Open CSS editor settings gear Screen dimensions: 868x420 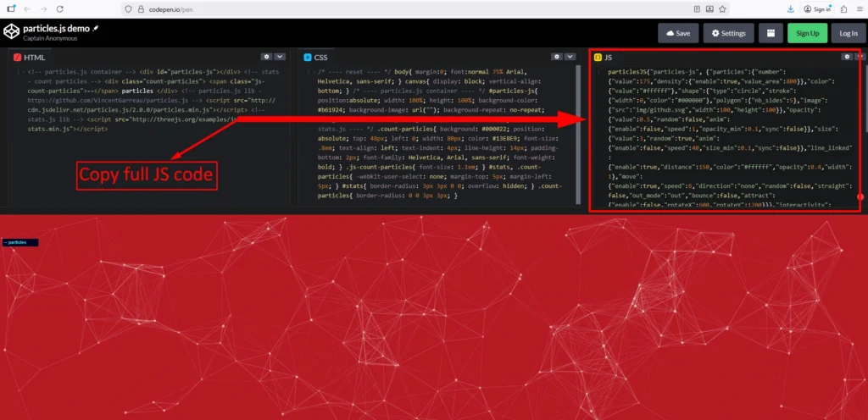557,57
